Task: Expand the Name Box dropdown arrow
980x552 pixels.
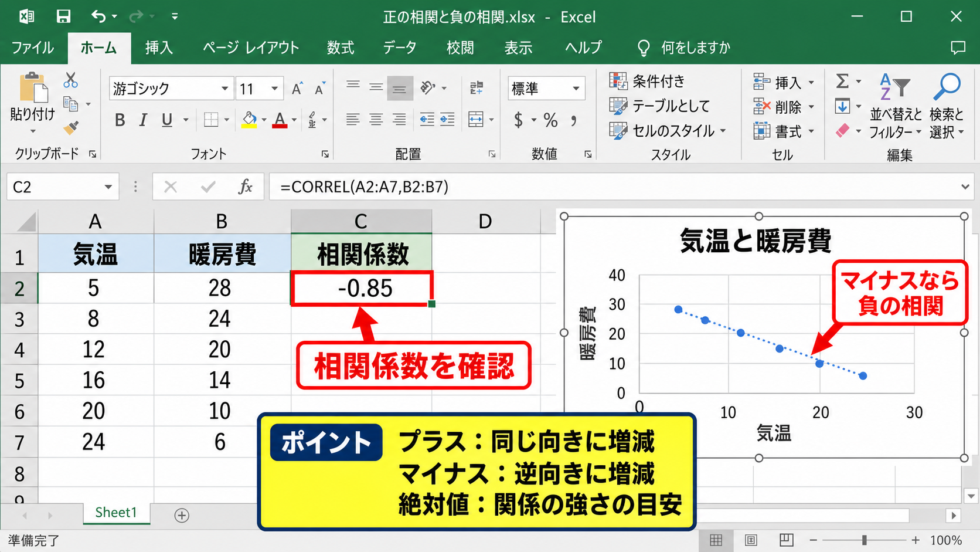Action: (x=108, y=187)
